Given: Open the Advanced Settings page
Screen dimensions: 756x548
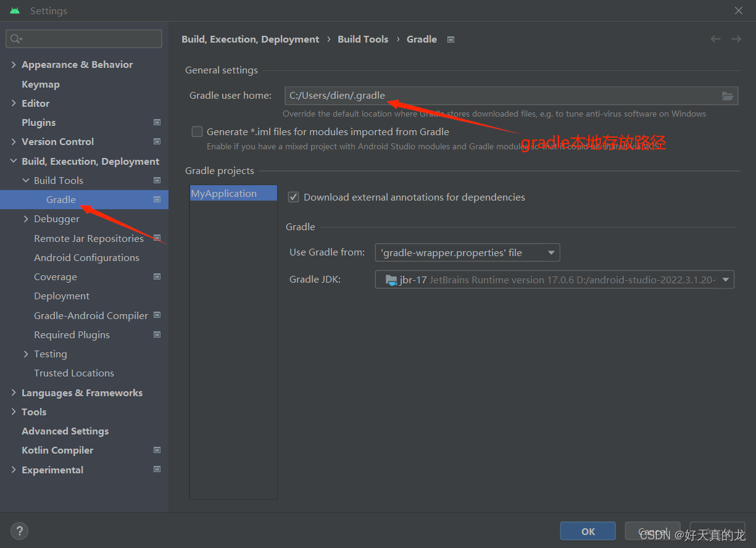Looking at the screenshot, I should click(65, 431).
